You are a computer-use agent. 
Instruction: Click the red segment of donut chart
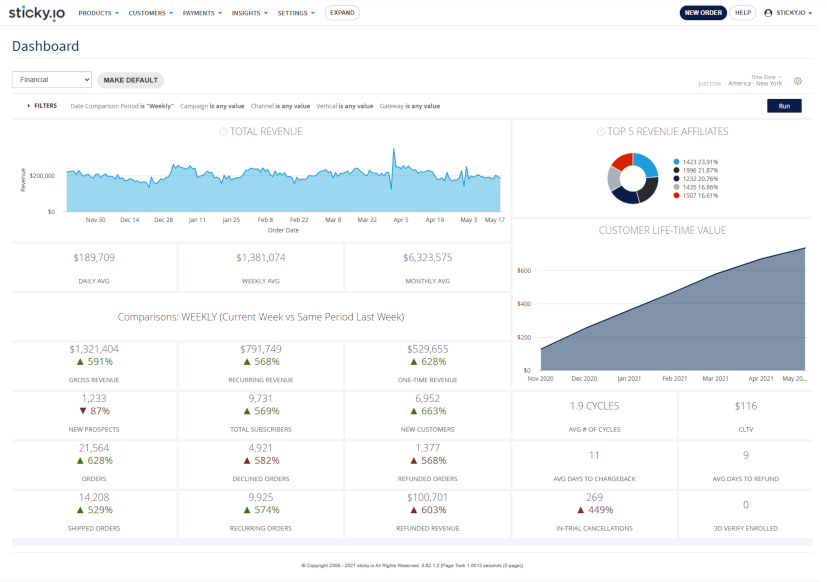point(621,163)
